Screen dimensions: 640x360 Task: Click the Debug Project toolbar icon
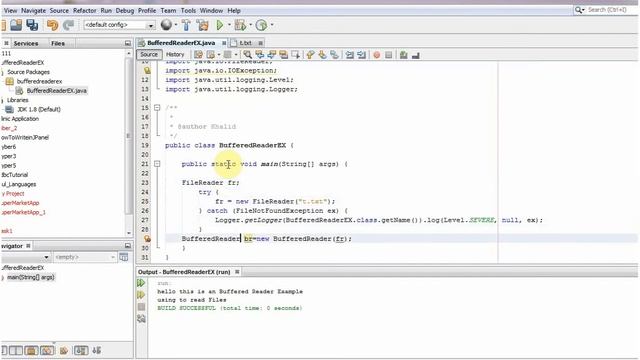[240, 25]
